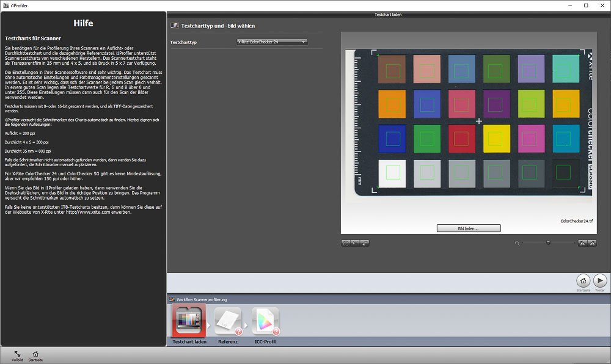Select the third preview tool icon with the curved arrow

pyautogui.click(x=364, y=243)
